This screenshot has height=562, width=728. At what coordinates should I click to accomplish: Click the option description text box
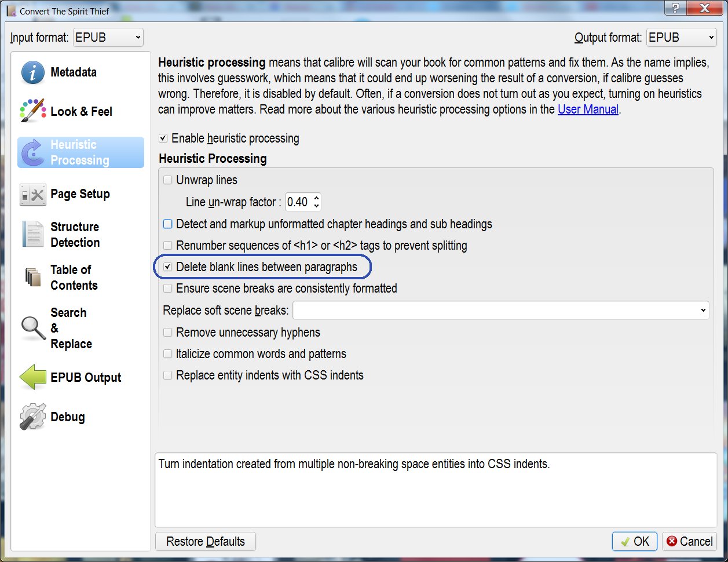tap(436, 490)
